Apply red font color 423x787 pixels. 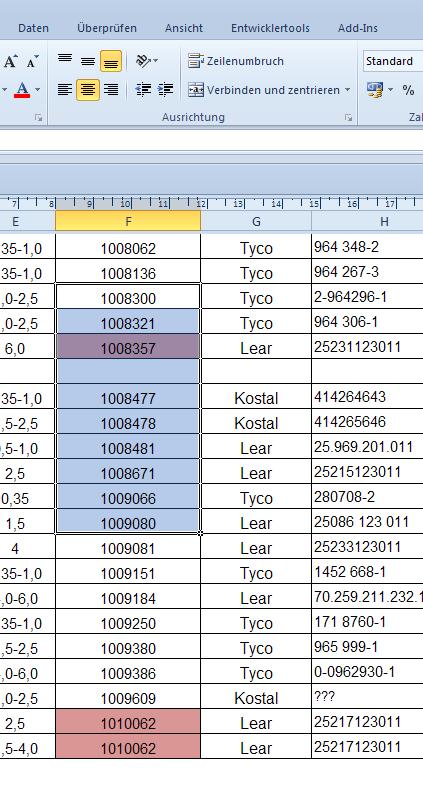tap(22, 90)
